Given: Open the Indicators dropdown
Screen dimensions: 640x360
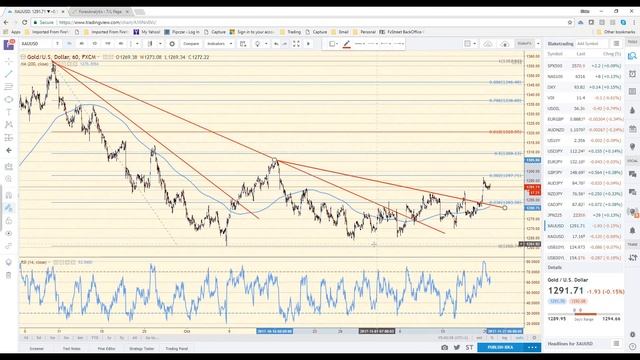Looking at the screenshot, I should (218, 44).
